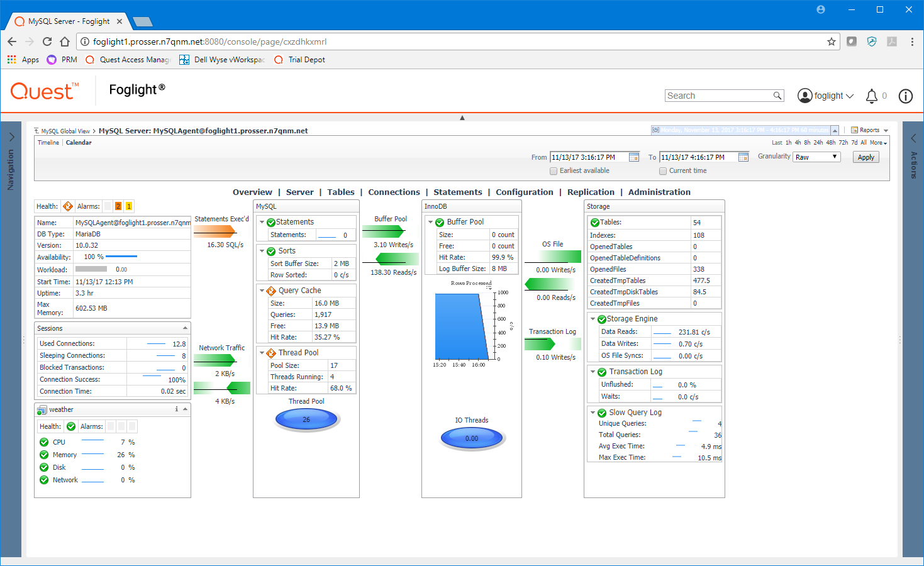Click the search magnifier icon
This screenshot has width=924, height=566.
pyautogui.click(x=777, y=96)
